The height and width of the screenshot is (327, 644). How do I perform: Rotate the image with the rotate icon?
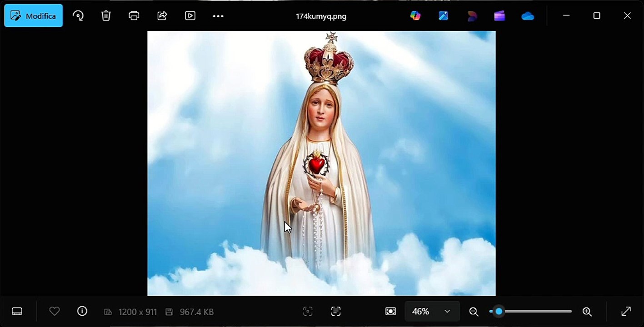pyautogui.click(x=78, y=16)
